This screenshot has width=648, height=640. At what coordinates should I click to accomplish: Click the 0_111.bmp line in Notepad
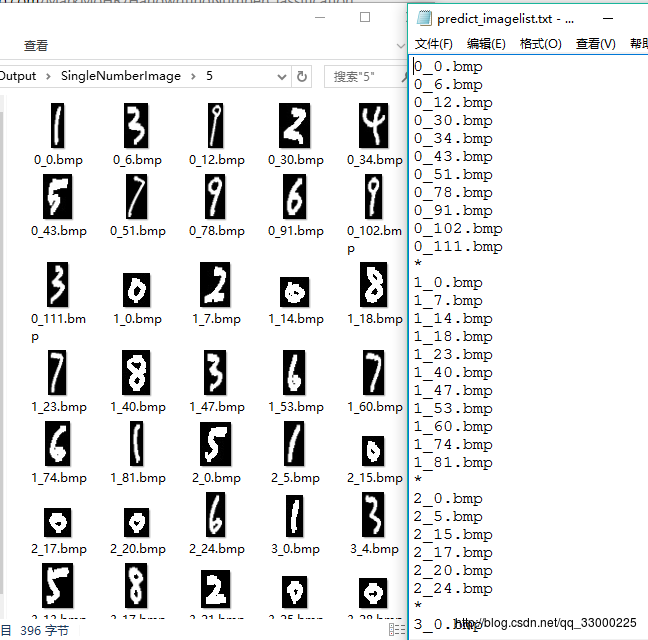coord(458,247)
